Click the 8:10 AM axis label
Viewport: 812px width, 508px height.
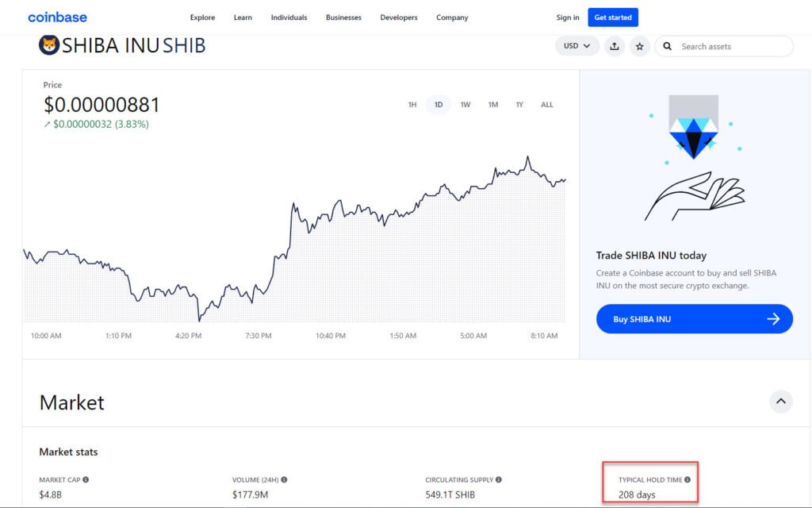(x=544, y=336)
